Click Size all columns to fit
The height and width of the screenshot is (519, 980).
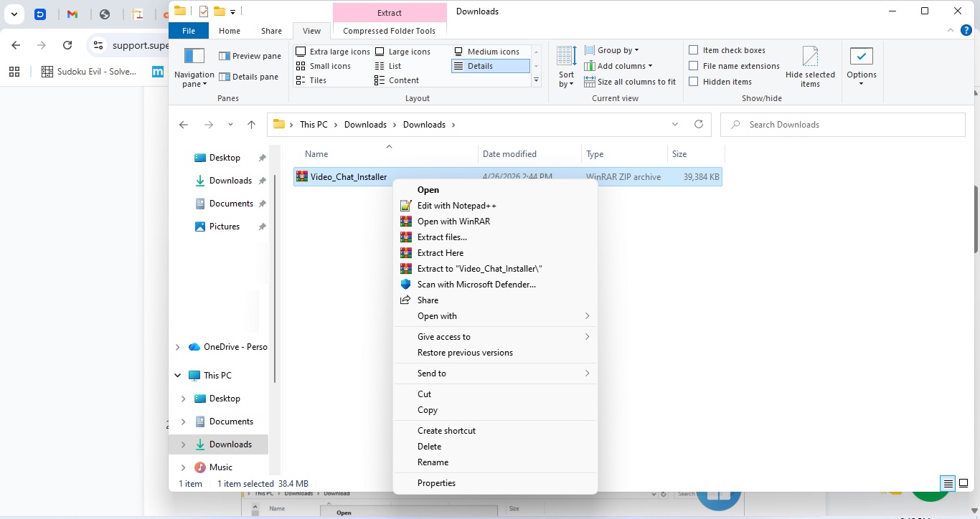point(631,81)
